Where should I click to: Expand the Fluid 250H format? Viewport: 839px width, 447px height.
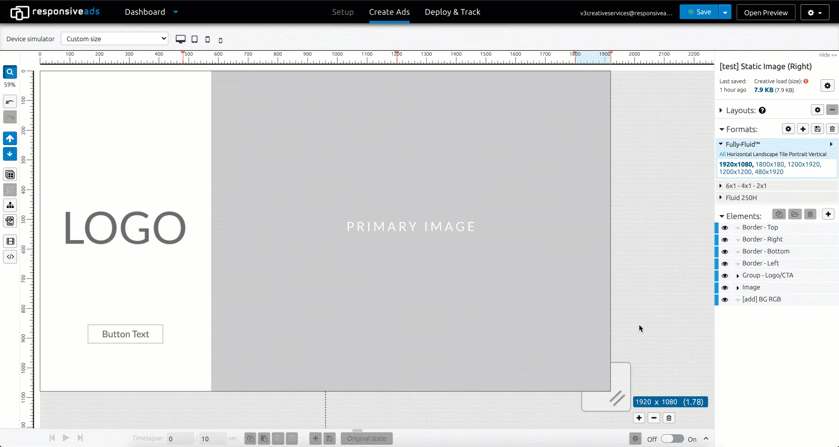click(x=721, y=198)
